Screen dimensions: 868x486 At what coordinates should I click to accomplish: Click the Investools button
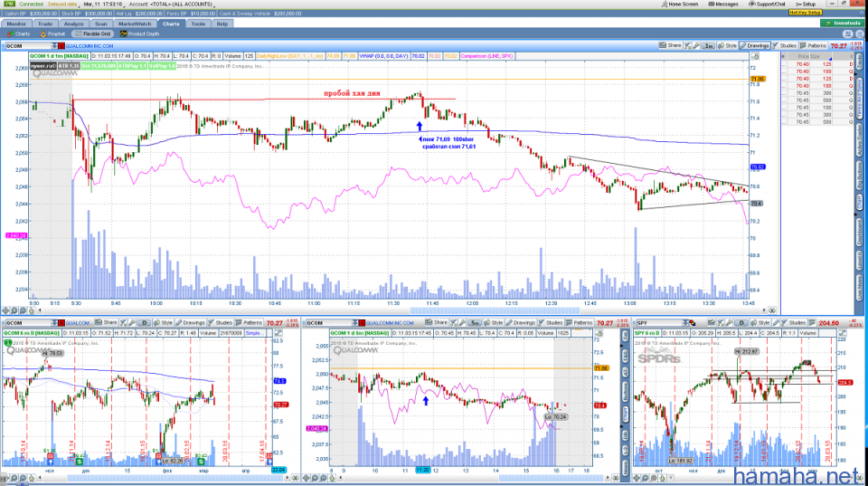(x=843, y=24)
